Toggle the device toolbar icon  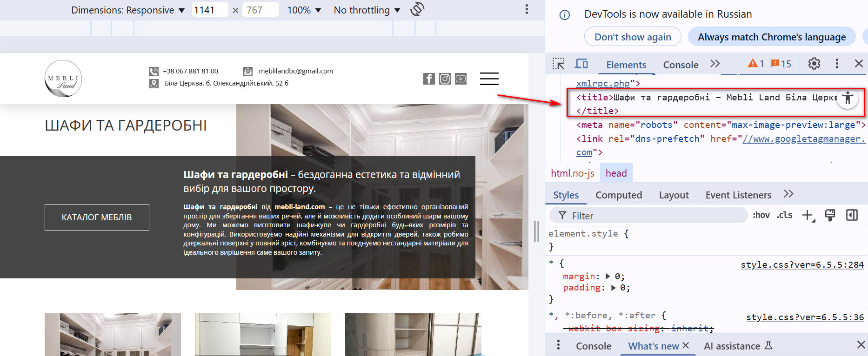[581, 64]
